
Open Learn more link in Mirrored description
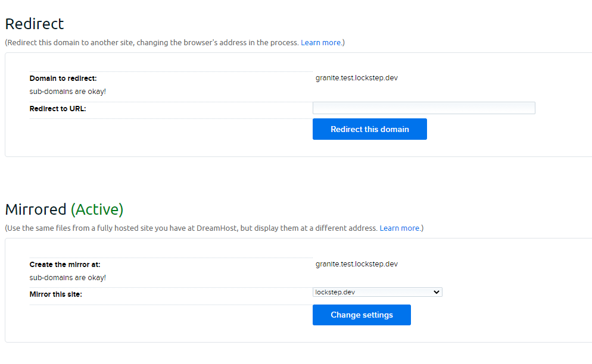[400, 228]
